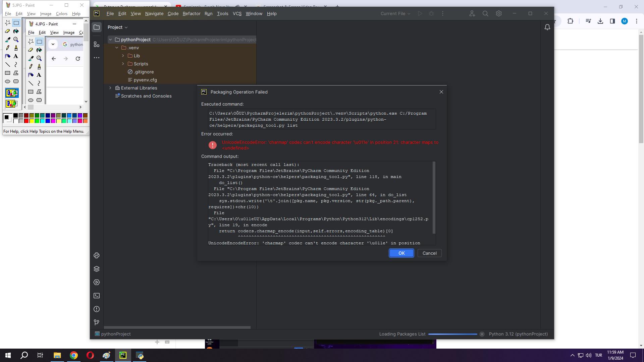This screenshot has height=362, width=644.
Task: Pick yellow color swatch in Paint palette
Action: click(x=32, y=121)
